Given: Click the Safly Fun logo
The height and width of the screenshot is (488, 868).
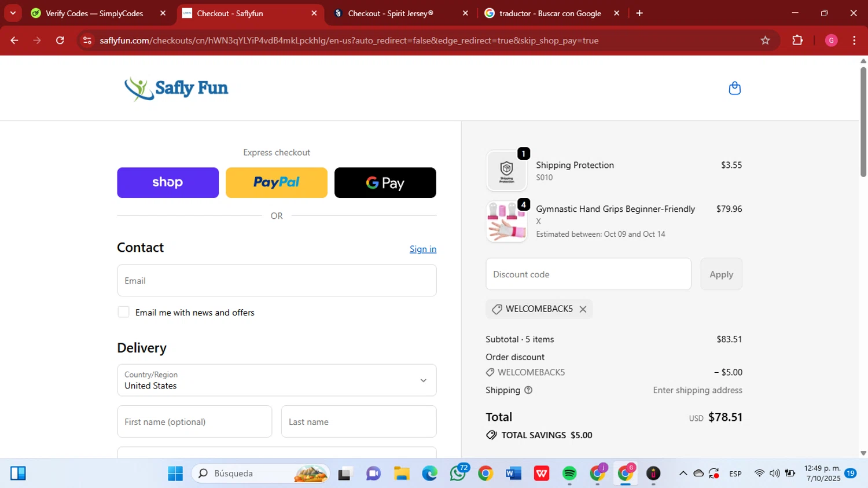Looking at the screenshot, I should (176, 89).
